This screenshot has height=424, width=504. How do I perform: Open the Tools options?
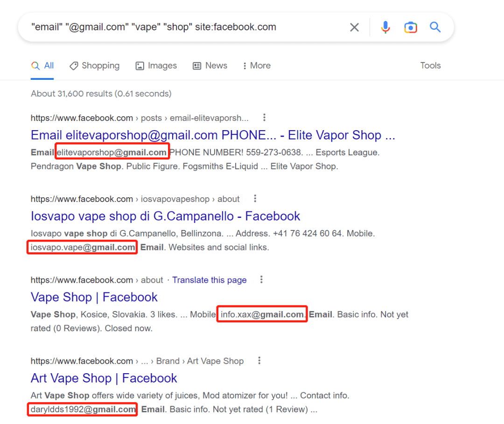430,66
